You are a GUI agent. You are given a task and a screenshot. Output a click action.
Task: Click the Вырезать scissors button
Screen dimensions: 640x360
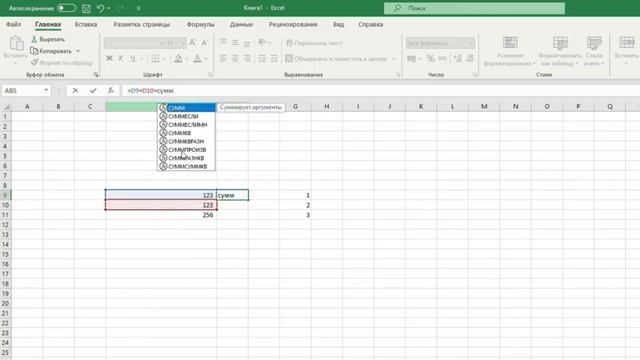48,39
